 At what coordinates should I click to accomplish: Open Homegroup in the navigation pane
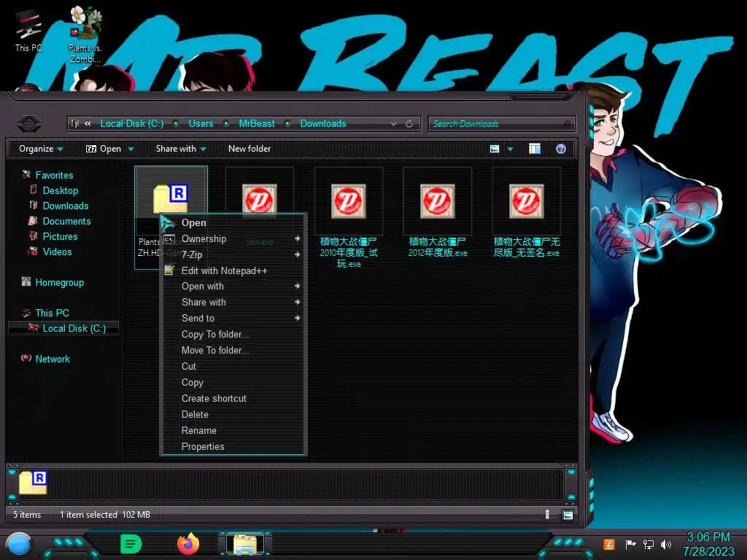[x=59, y=282]
